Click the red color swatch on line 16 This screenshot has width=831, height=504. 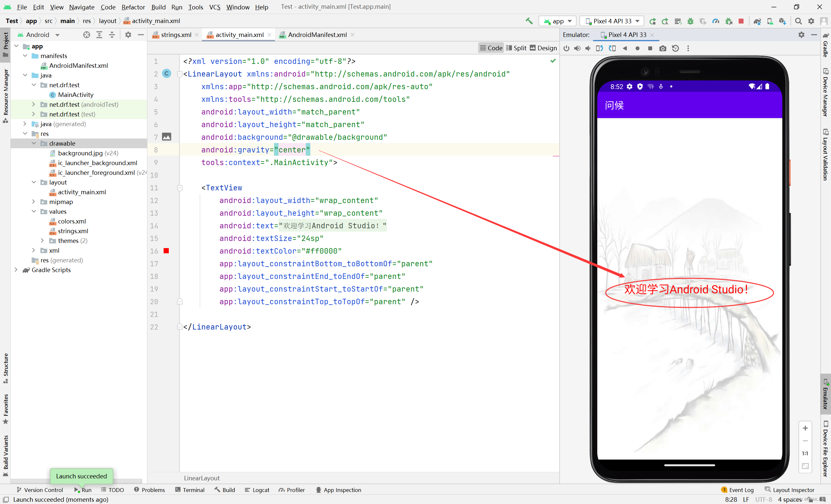point(166,251)
